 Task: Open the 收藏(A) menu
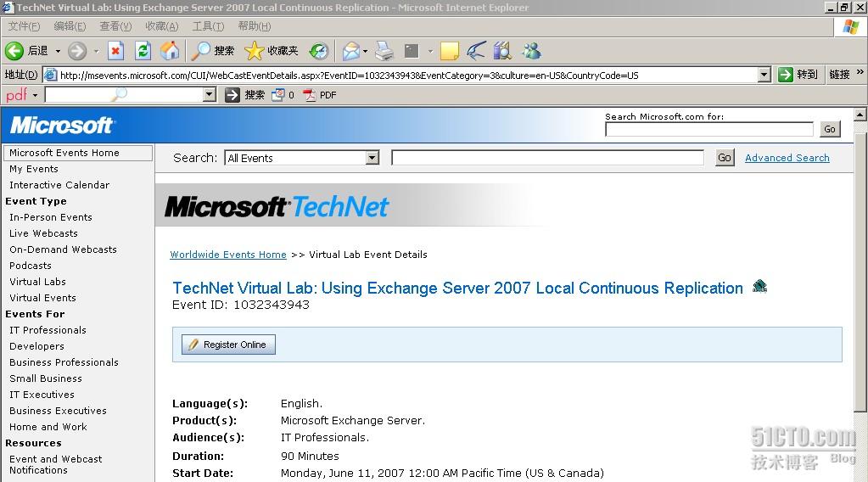click(162, 26)
